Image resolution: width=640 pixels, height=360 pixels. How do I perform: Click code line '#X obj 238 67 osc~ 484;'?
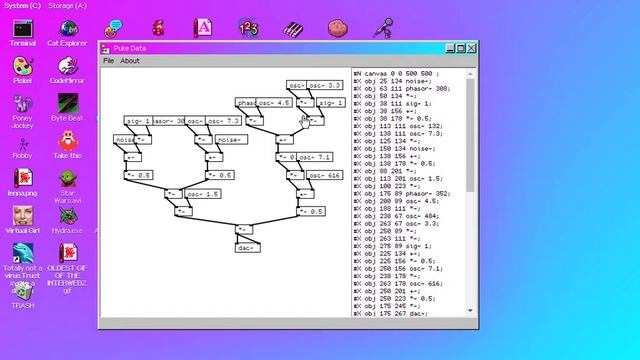pos(396,216)
